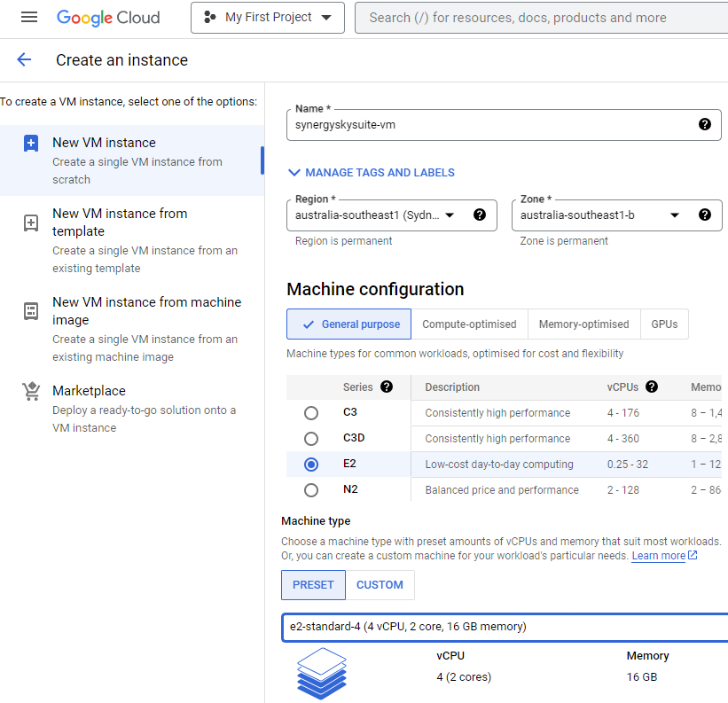Click the machine image sidebar icon
The height and width of the screenshot is (703, 728).
pos(31,311)
